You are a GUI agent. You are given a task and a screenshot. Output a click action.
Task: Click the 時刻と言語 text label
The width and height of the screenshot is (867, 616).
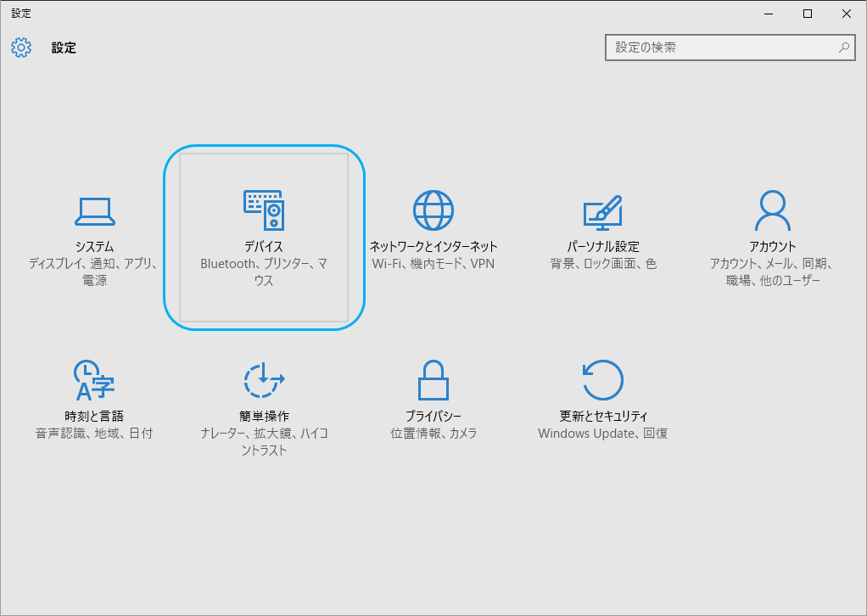(94, 416)
